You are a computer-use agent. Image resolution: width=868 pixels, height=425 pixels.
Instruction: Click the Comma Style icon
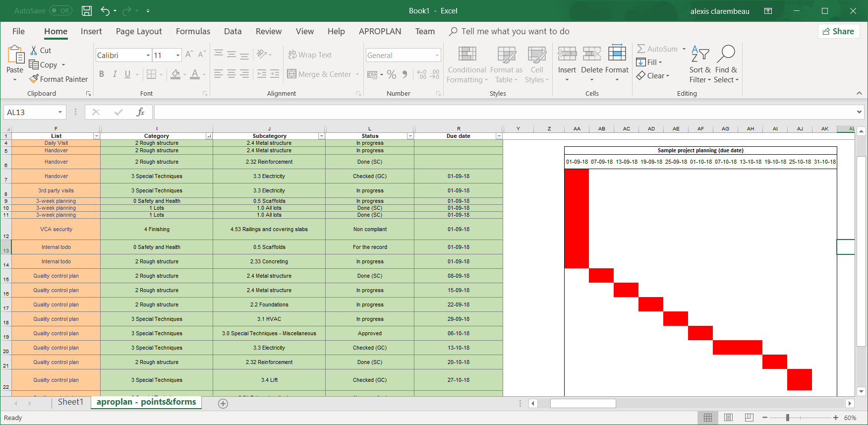click(405, 74)
